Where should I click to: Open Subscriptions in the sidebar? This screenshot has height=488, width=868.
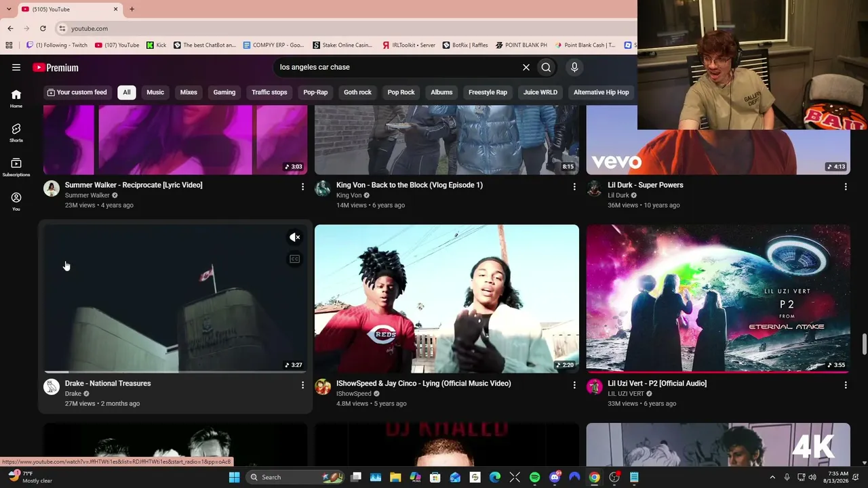(16, 167)
